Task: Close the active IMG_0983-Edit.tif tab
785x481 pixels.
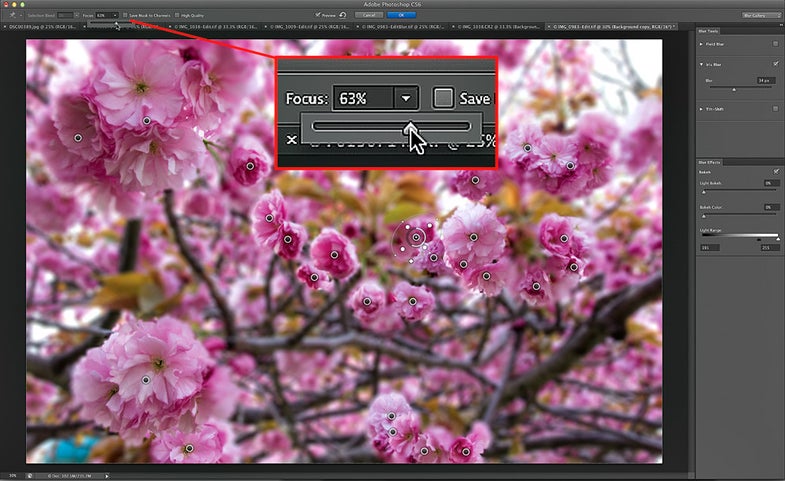Action: 547,27
